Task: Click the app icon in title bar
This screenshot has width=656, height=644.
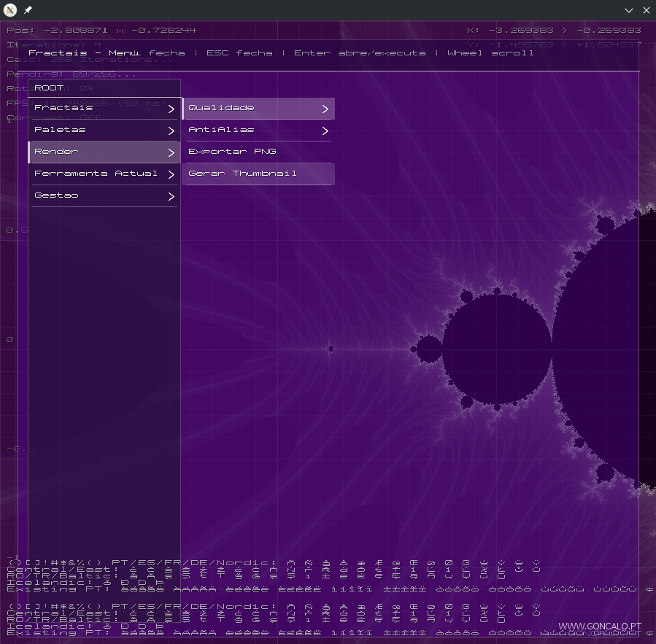Action: tap(10, 10)
